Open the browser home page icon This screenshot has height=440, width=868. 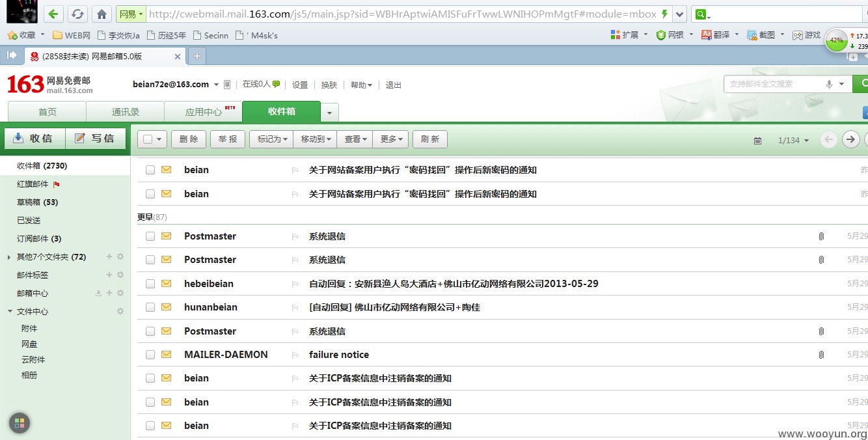(102, 14)
